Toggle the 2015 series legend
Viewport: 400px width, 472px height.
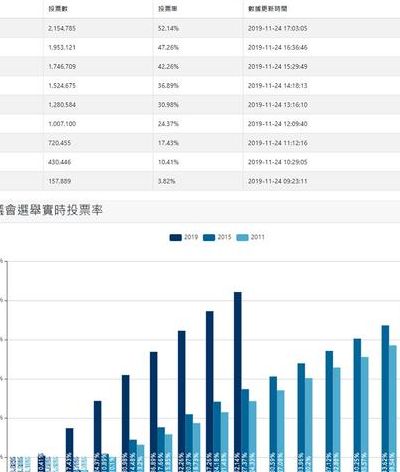tap(217, 237)
